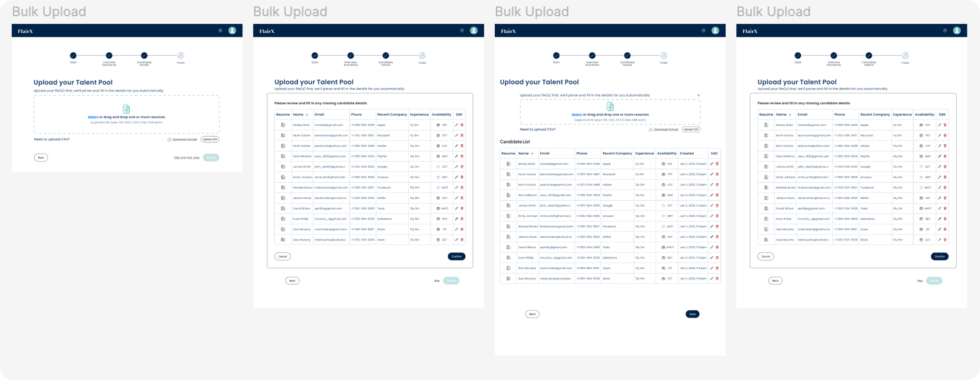Sort by Name using the arrow in the second frame table

point(307,115)
